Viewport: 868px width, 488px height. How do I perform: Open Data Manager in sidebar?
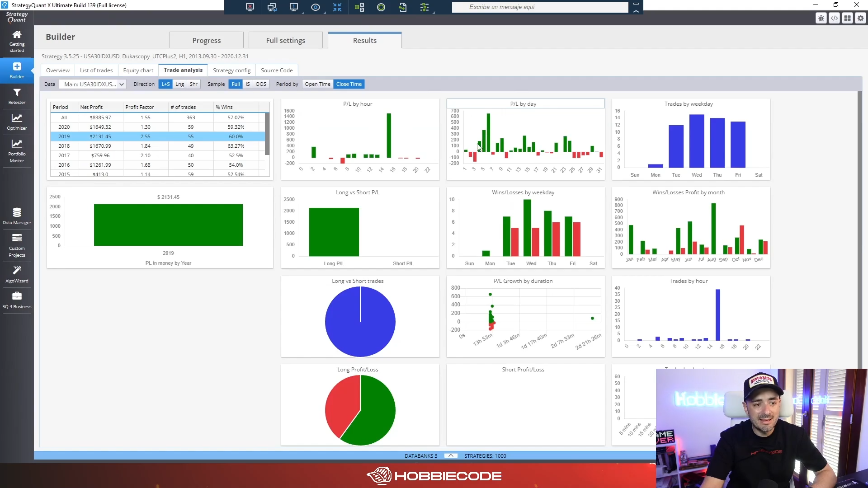click(x=17, y=216)
